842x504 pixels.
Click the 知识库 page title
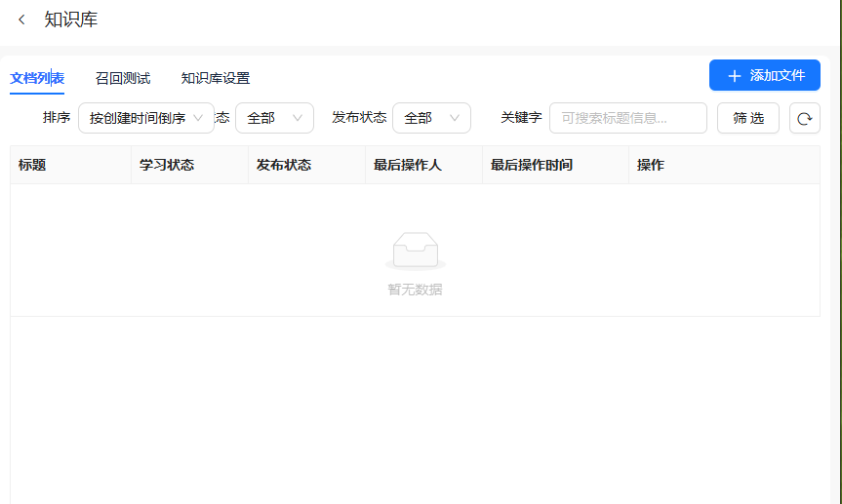pyautogui.click(x=71, y=19)
